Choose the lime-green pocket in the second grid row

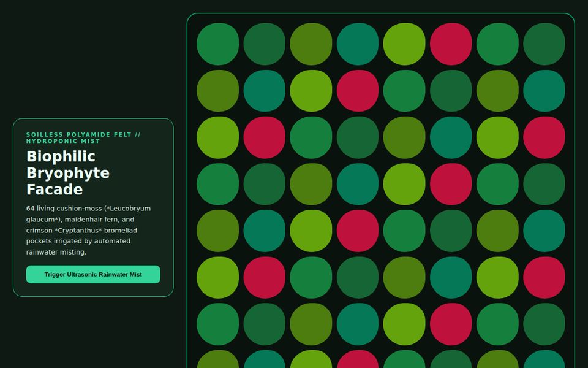311,91
